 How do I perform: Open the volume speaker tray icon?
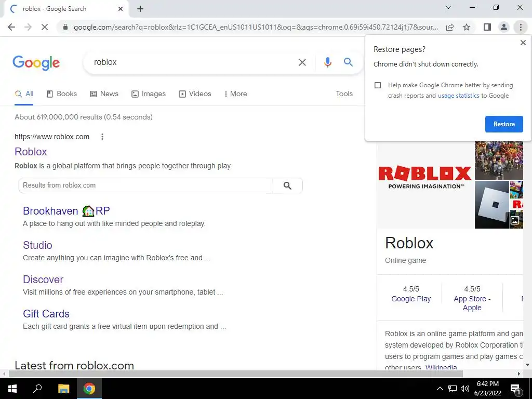tap(465, 389)
